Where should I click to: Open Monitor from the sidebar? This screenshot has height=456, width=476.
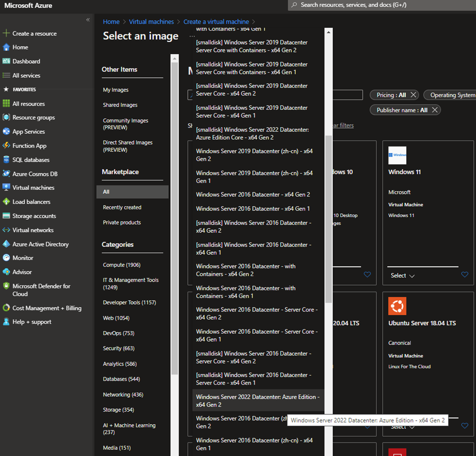click(x=23, y=258)
